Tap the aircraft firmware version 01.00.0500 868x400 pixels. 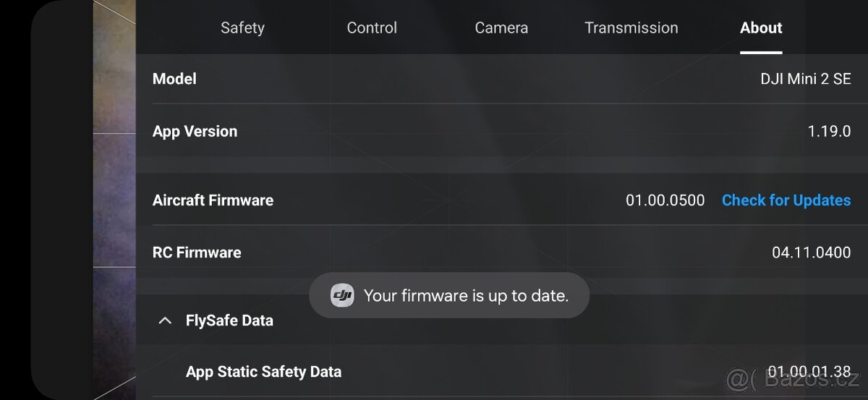(x=665, y=200)
